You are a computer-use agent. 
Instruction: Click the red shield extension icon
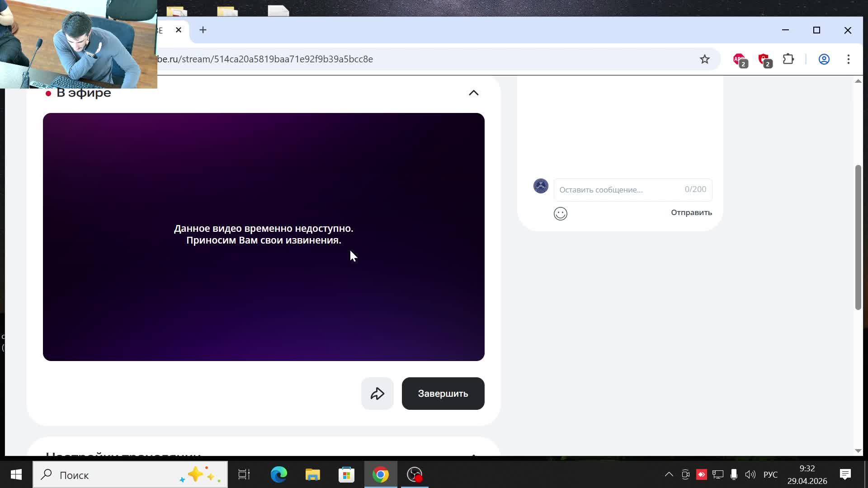764,59
